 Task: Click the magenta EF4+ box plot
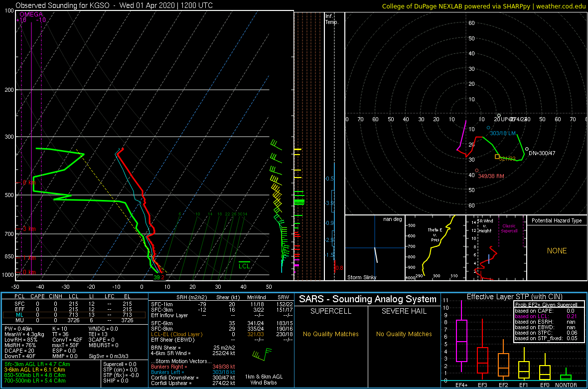[x=461, y=337]
